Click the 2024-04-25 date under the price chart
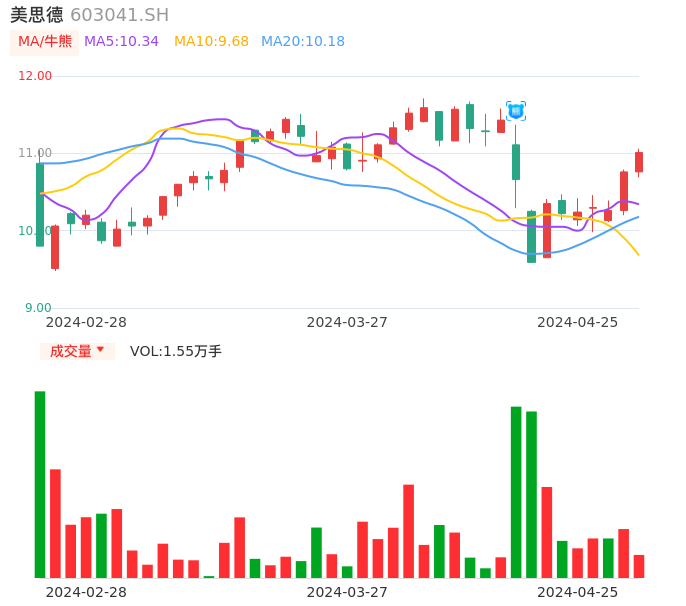This screenshot has width=686, height=606. [x=577, y=322]
